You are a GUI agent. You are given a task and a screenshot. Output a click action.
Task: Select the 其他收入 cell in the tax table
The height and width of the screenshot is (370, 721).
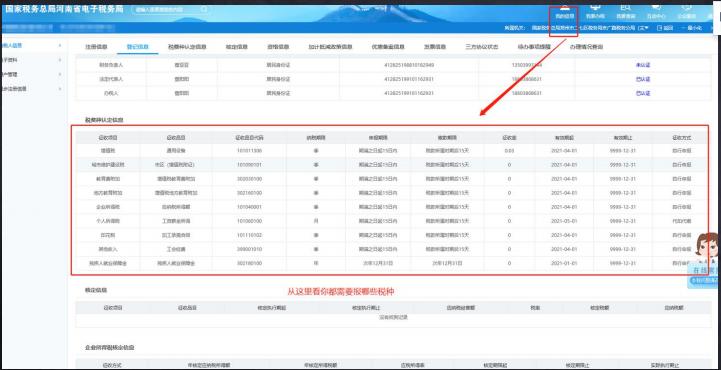point(108,249)
